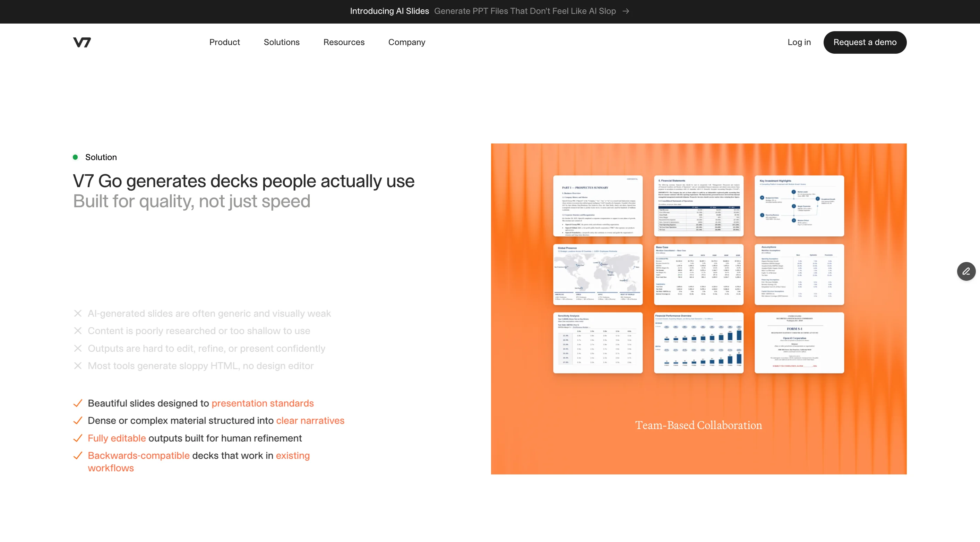Click the floating pencil edit icon
Image resolution: width=980 pixels, height=542 pixels.
pyautogui.click(x=966, y=271)
